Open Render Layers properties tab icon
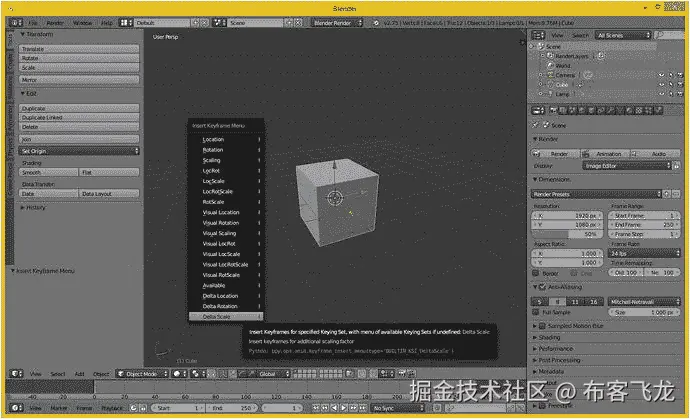The image size is (690, 419). coord(563,110)
